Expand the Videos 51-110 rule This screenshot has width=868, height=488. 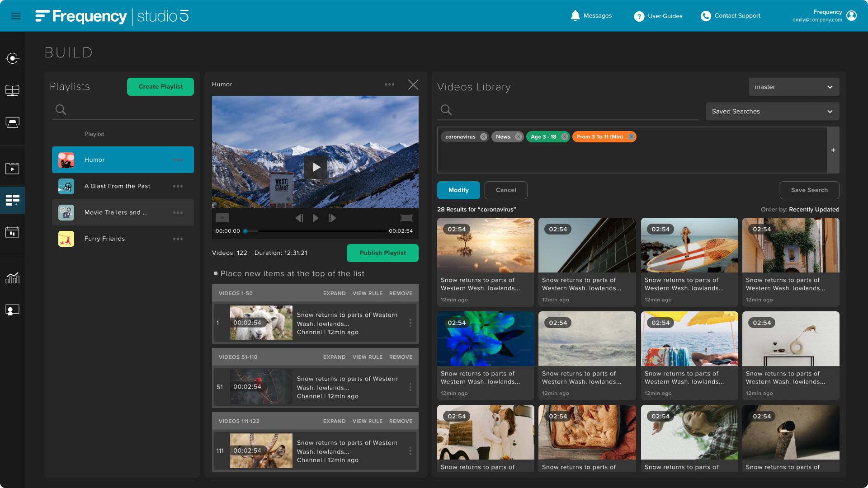[x=334, y=357]
